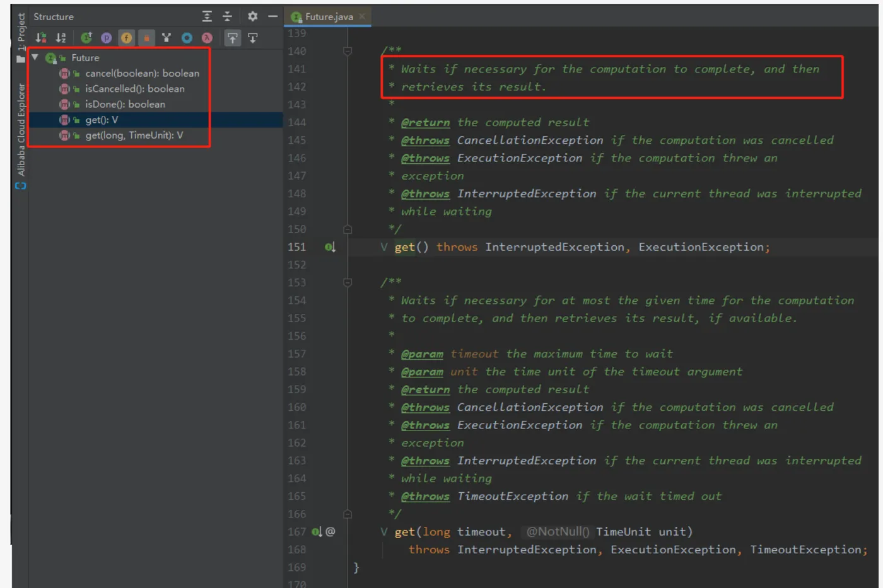This screenshot has width=883, height=588.
Task: Click @NotNull() inlay hint on line 167
Action: (558, 532)
